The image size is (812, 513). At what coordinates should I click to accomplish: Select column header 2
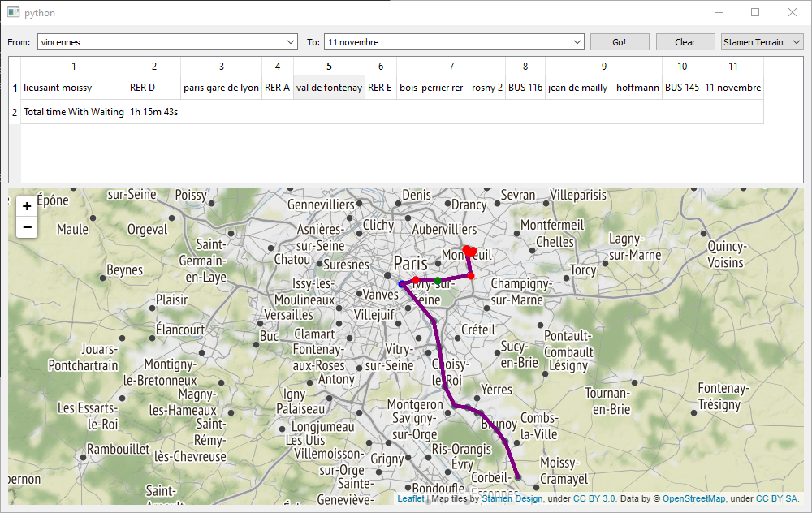tap(153, 67)
